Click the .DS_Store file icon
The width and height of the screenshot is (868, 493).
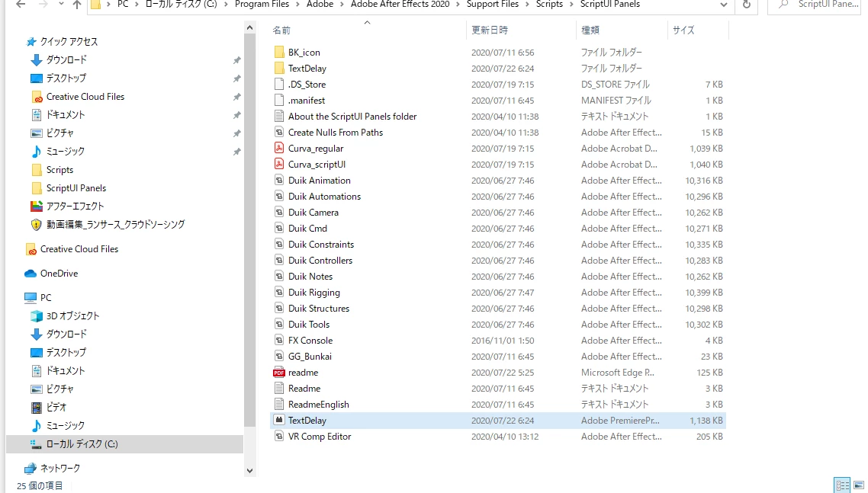click(280, 85)
